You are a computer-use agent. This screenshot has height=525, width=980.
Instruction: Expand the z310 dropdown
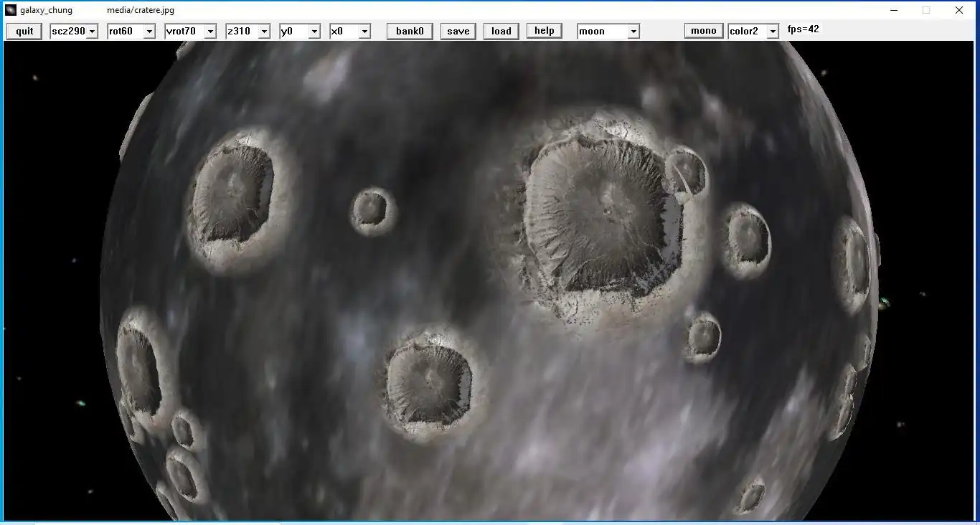point(248,31)
